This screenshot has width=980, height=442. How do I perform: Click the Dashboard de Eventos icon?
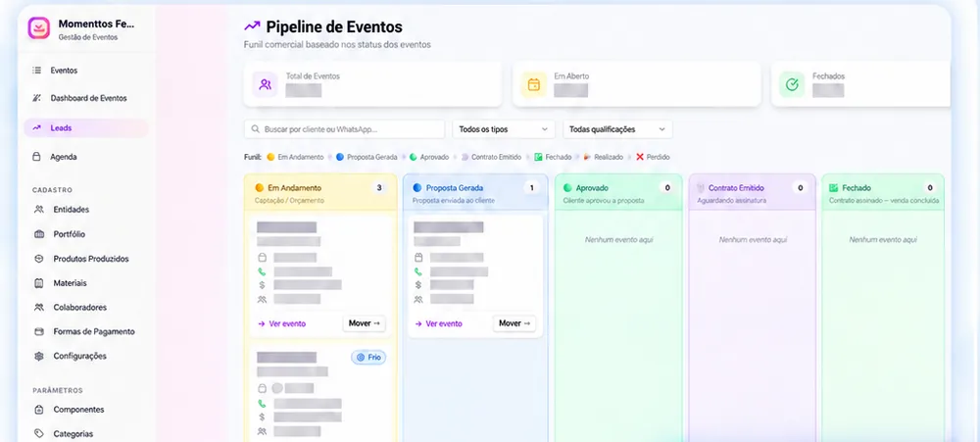37,98
